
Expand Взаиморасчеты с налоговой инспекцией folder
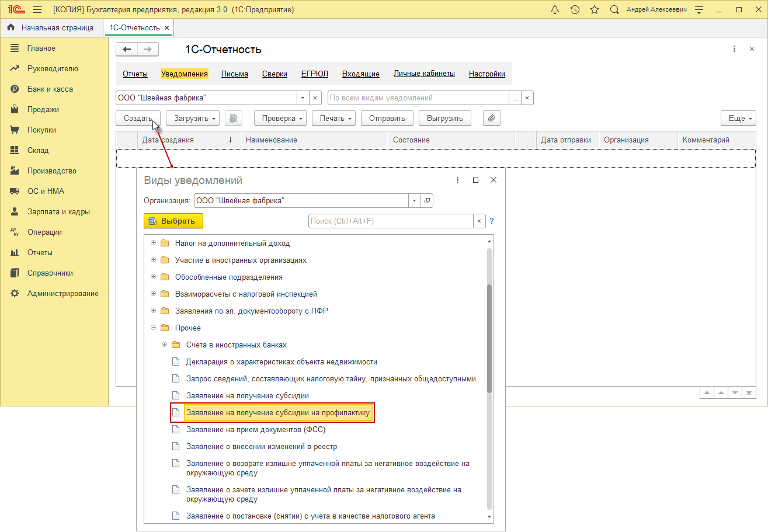click(154, 294)
